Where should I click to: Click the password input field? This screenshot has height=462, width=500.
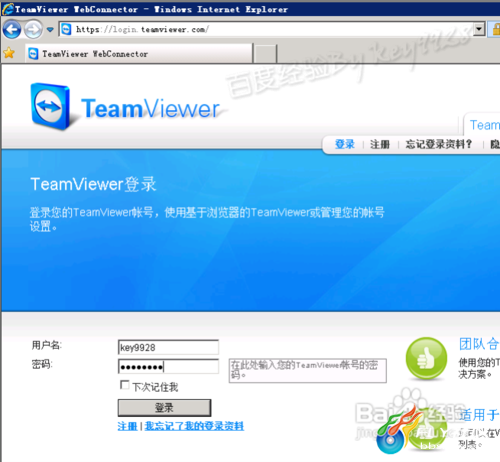[168, 367]
